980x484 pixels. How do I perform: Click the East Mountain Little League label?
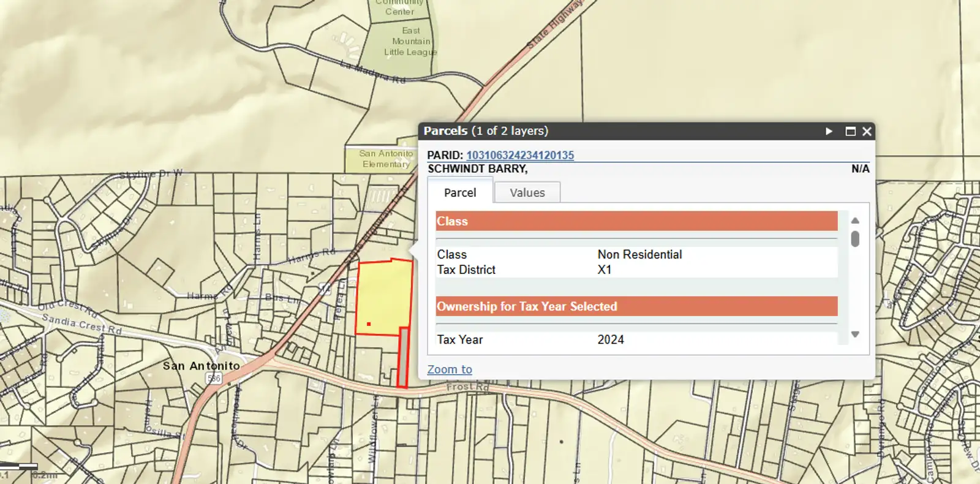coord(410,41)
